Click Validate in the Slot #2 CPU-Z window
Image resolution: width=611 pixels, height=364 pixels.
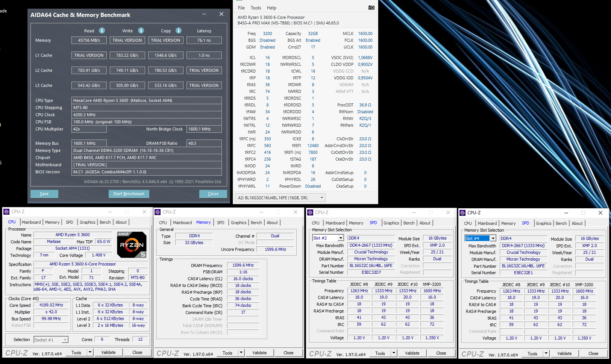[x=412, y=353]
